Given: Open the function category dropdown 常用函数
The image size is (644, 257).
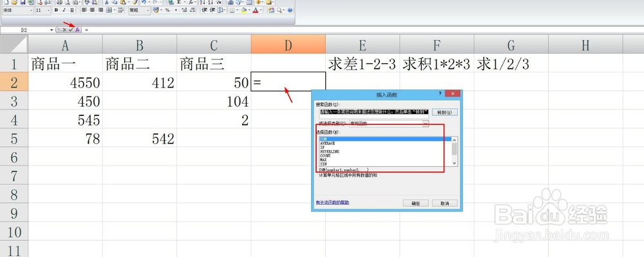Looking at the screenshot, I should [426, 123].
